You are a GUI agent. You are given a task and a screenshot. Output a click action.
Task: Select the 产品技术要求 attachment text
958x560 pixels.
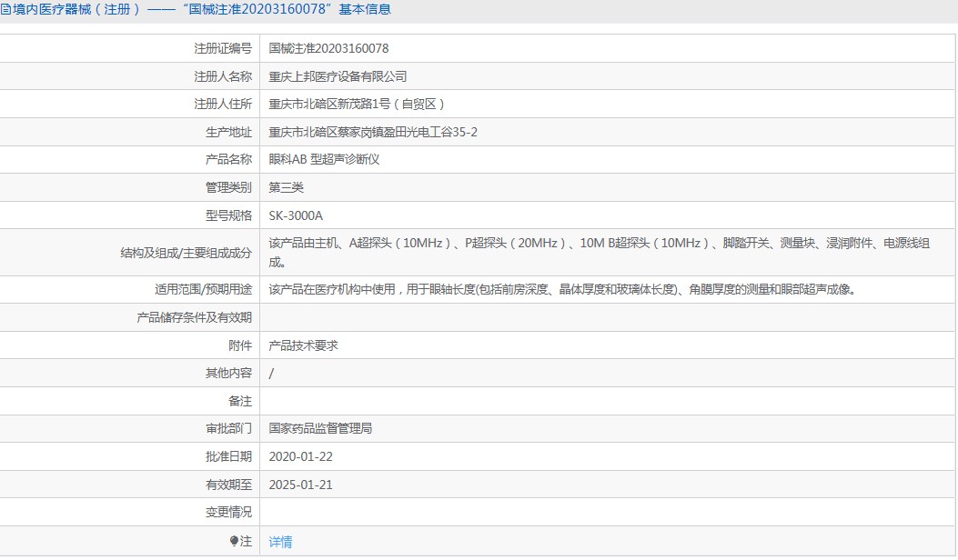(x=304, y=345)
